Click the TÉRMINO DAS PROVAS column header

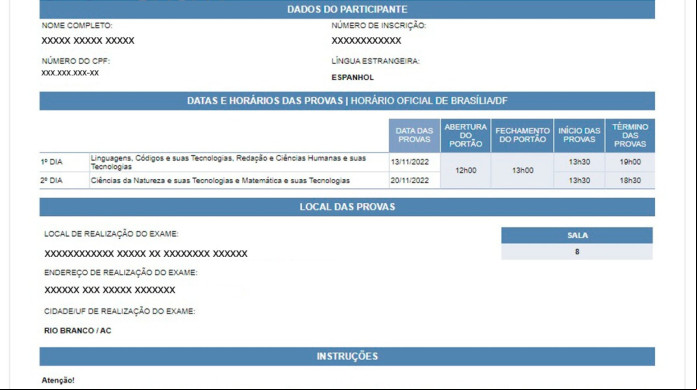[x=630, y=135]
